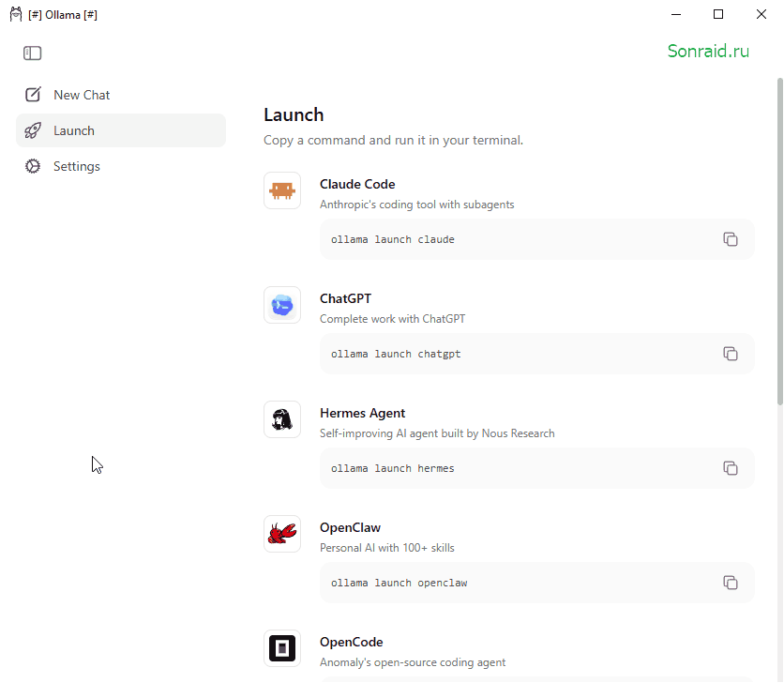This screenshot has width=784, height=683.
Task: Click 'Anthropic's coding tool with subagents' description
Action: pyautogui.click(x=417, y=205)
